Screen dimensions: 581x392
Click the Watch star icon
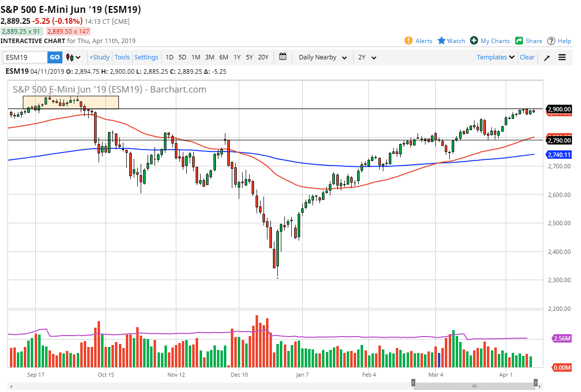[x=441, y=41]
